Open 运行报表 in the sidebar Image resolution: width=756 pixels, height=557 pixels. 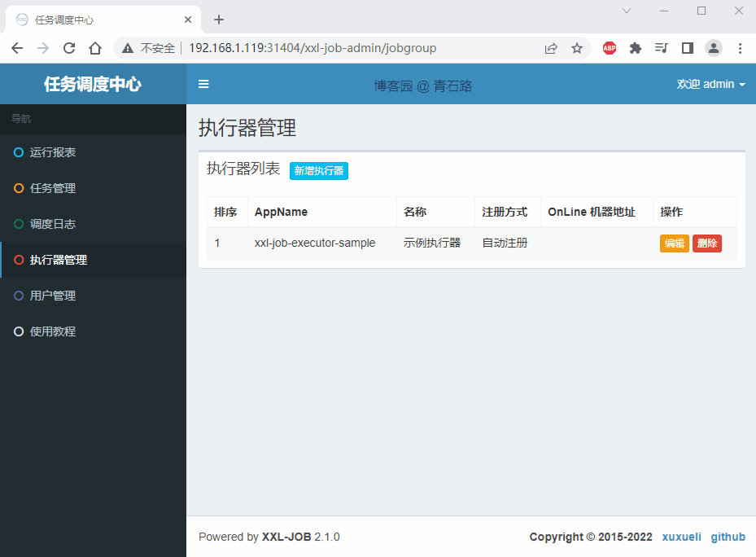93,152
